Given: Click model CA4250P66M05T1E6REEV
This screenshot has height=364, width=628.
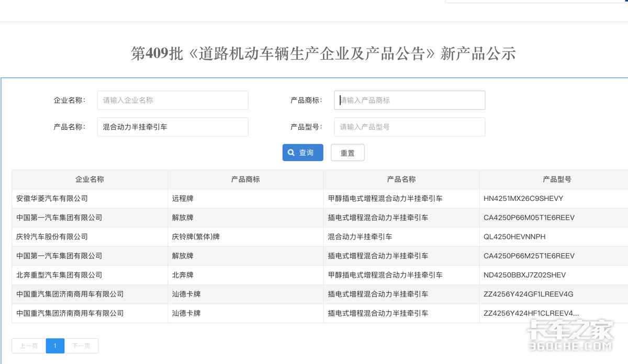Looking at the screenshot, I should coord(529,218).
